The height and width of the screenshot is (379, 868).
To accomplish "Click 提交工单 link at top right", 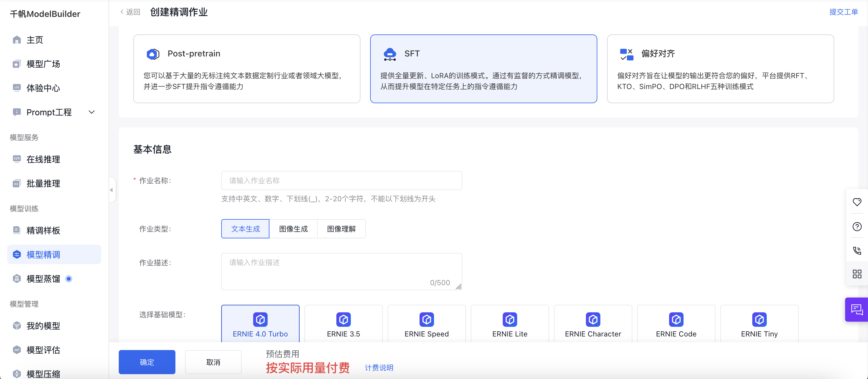I will (843, 12).
